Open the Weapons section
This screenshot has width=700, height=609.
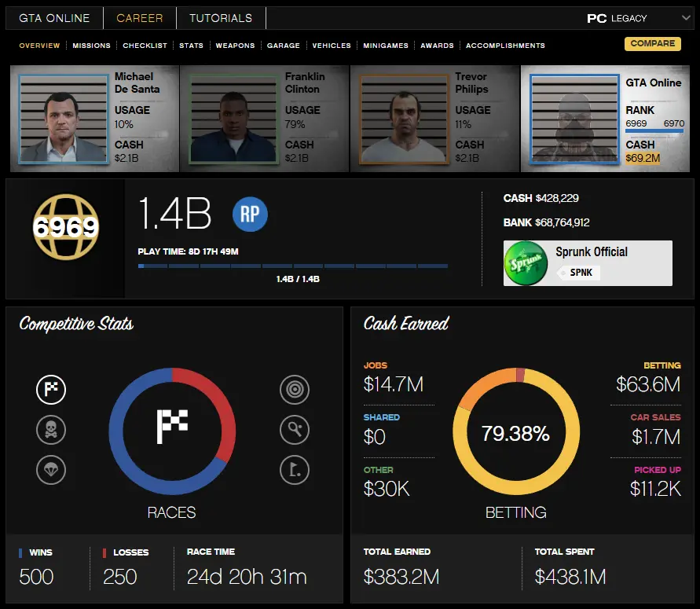click(235, 46)
